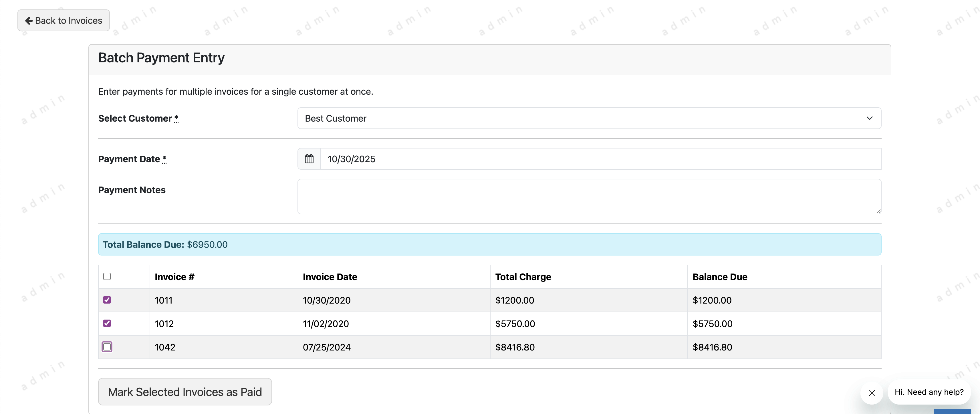Click inside the Payment Notes textarea
The image size is (980, 414).
[x=588, y=196]
